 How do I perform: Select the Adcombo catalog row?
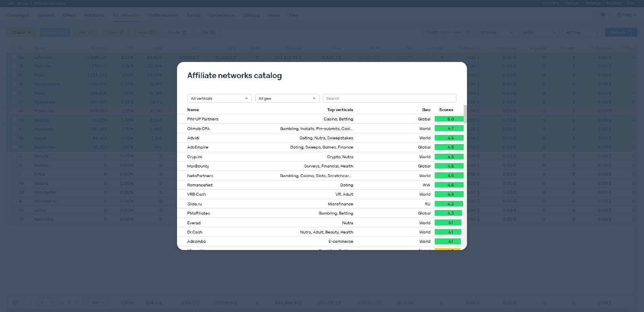tap(320, 241)
